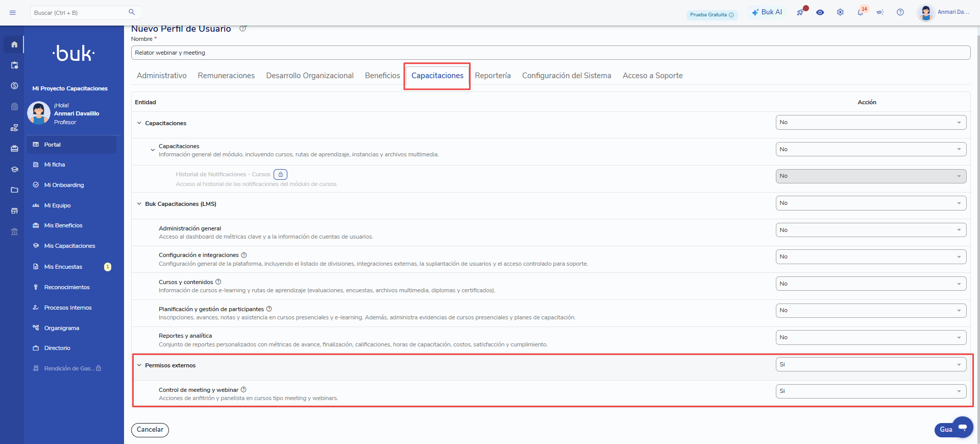Collapse the Capacitaciones top-level row
The height and width of the screenshot is (444, 980).
coord(139,123)
